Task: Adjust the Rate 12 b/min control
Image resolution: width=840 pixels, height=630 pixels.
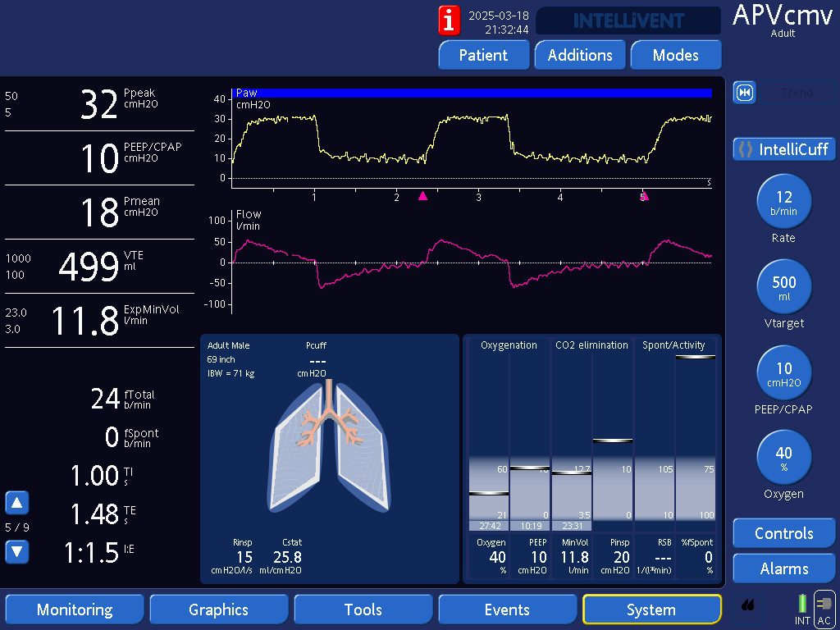Action: click(783, 202)
